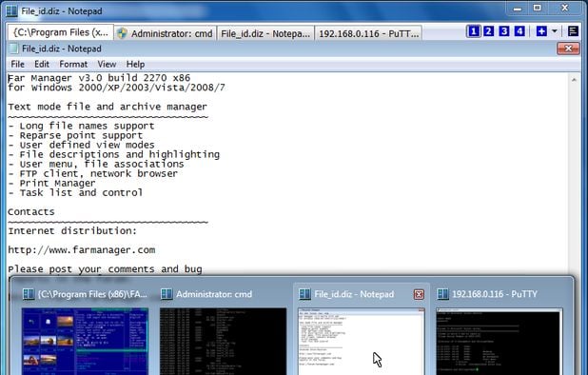Screen dimensions: 588x375
Task: Expand the arrow next to plus icon
Action: point(555,31)
